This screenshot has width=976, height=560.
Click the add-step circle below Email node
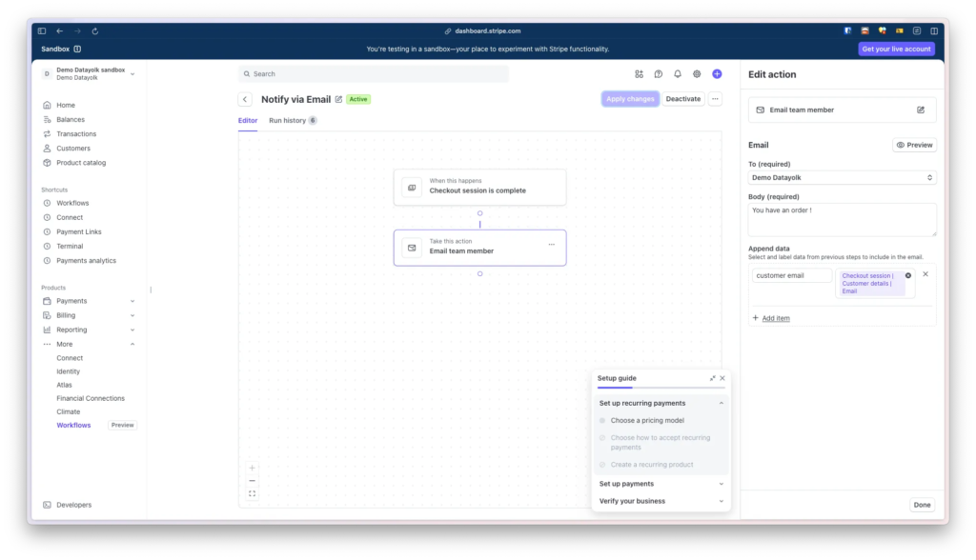coord(480,273)
